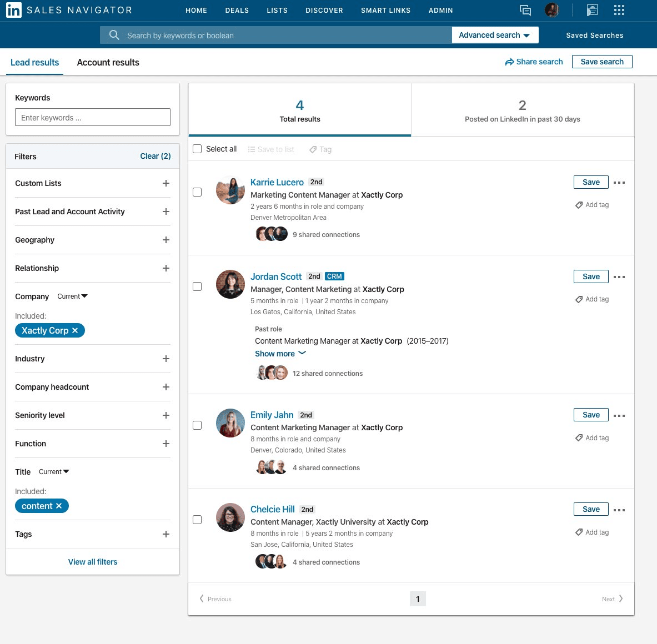Viewport: 657px width, 644px height.
Task: Open SMART LINKS menu item
Action: tap(385, 11)
